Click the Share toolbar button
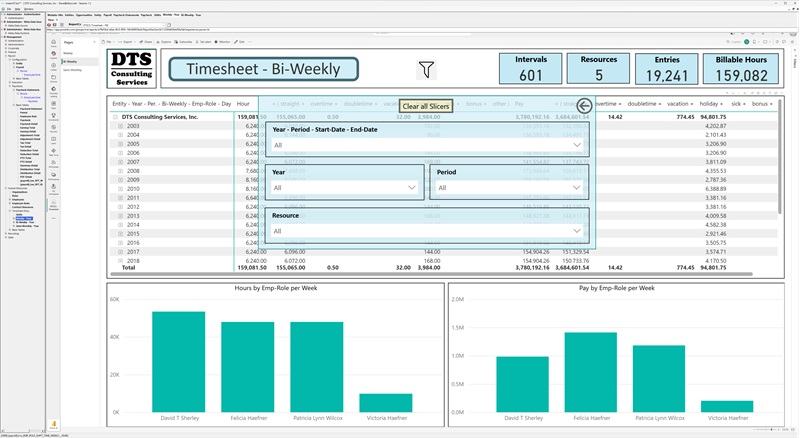The image size is (800, 438). (x=144, y=42)
